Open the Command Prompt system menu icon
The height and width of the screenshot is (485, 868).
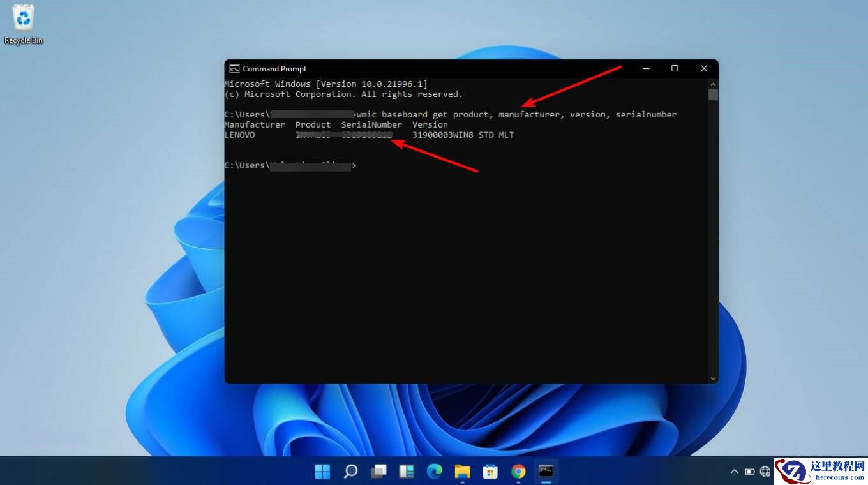234,68
